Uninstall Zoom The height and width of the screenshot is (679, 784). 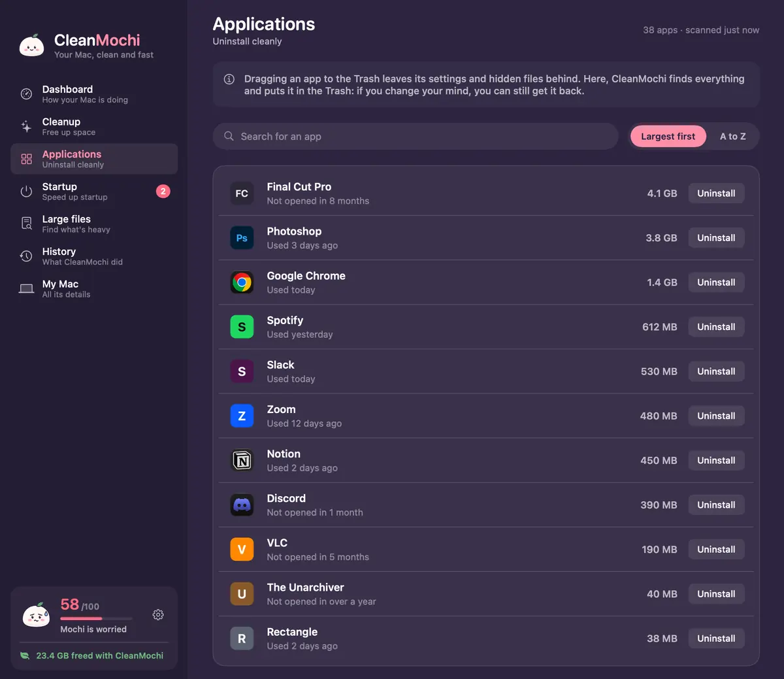point(716,416)
